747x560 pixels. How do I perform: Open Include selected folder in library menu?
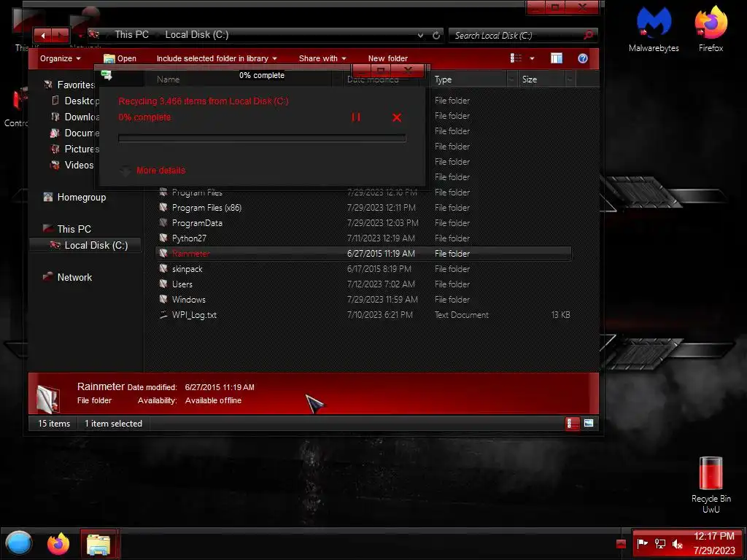click(x=216, y=58)
